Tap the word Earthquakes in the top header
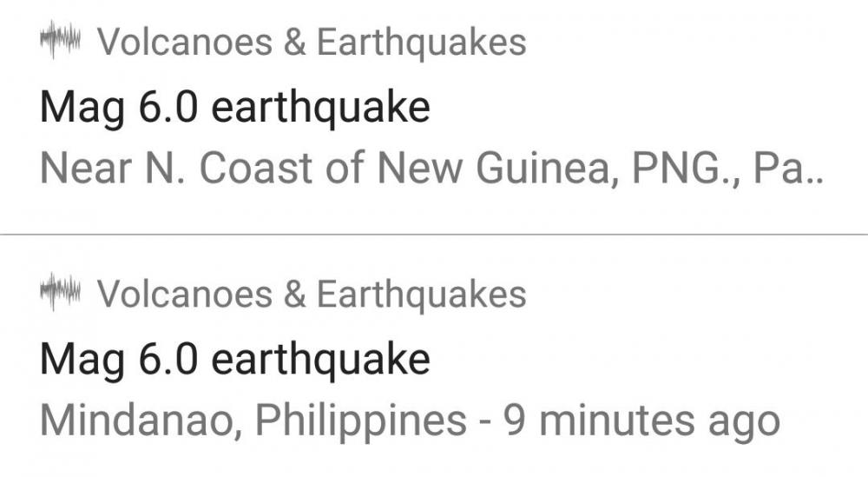The height and width of the screenshot is (477, 868). click(x=422, y=43)
